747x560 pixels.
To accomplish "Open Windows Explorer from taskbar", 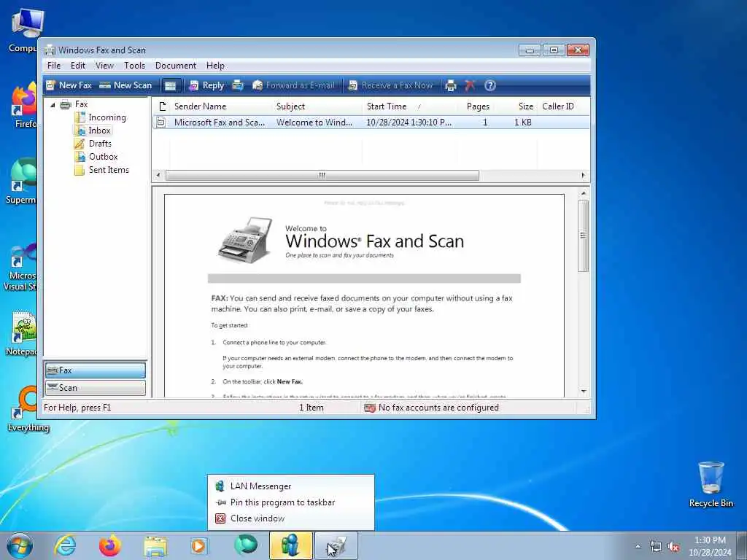I will [155, 546].
